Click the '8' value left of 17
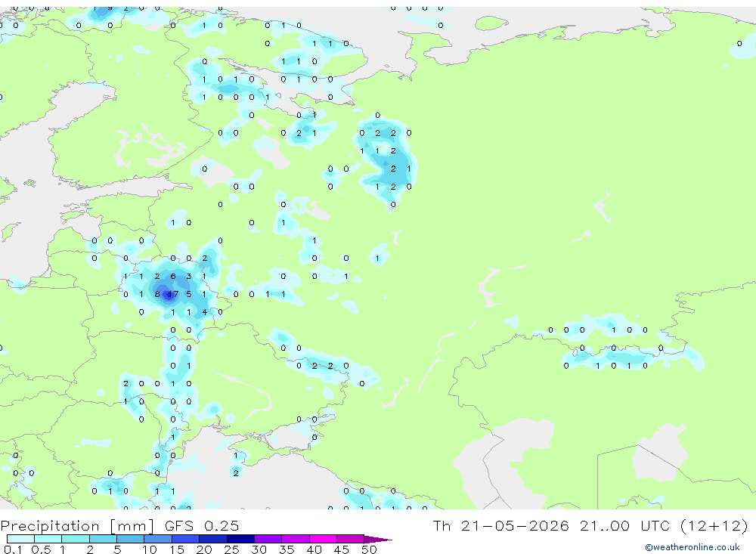 157,294
